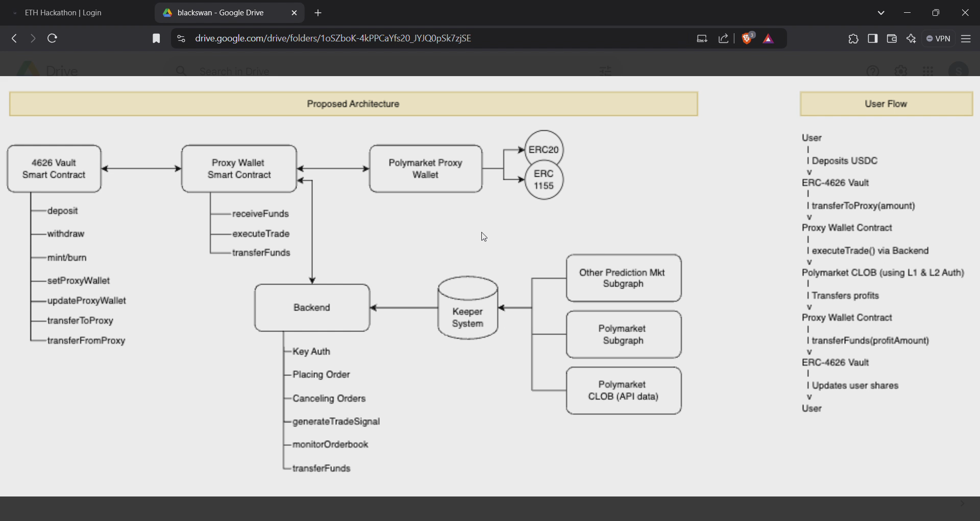Click the 'setProxyWallet' text
The height and width of the screenshot is (521, 980).
[x=79, y=280]
